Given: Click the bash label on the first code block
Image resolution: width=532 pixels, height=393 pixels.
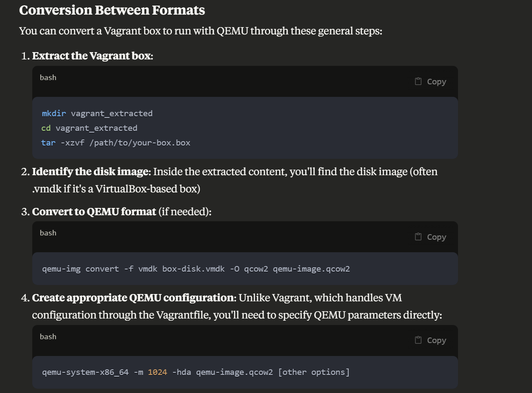Looking at the screenshot, I should [x=48, y=77].
